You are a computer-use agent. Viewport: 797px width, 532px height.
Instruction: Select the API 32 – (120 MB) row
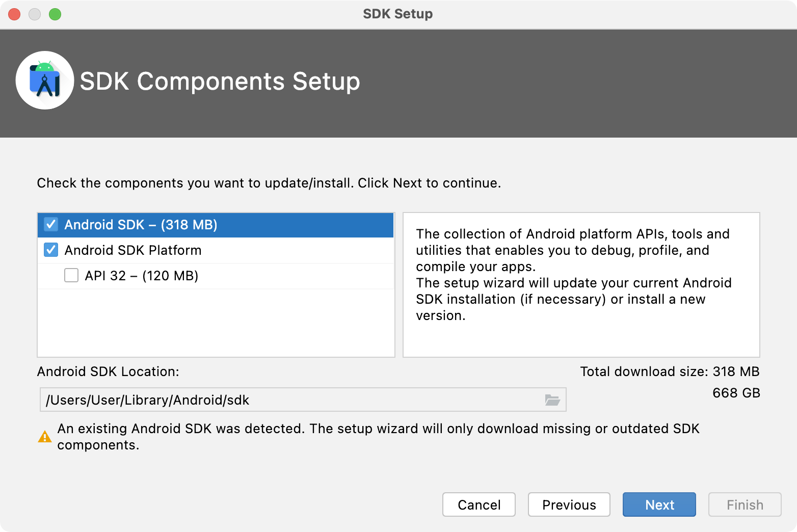click(216, 276)
